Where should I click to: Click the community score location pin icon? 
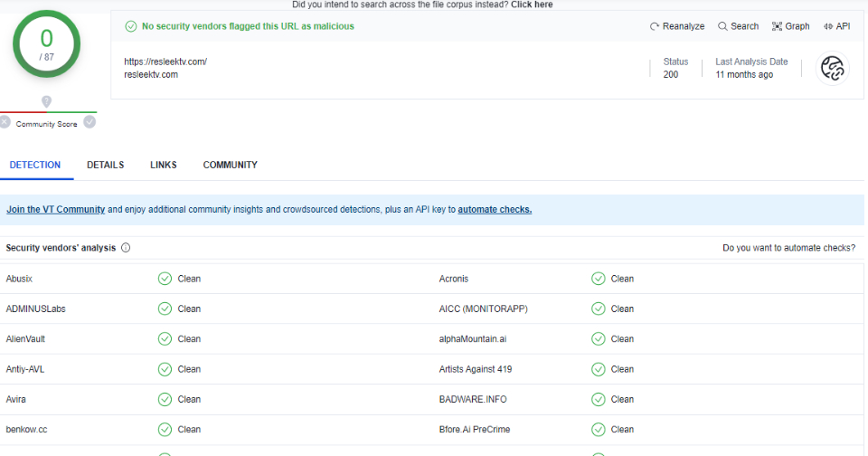pyautogui.click(x=46, y=101)
